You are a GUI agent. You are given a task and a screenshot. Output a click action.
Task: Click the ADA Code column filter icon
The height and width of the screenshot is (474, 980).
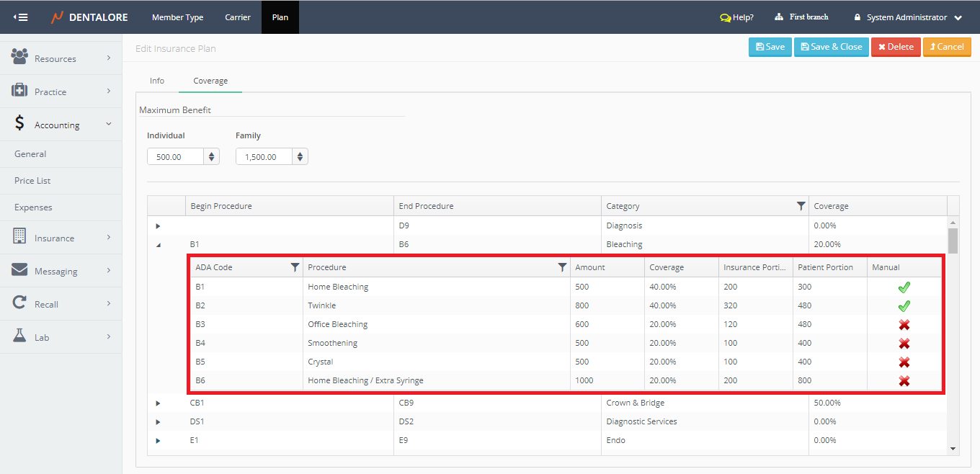(x=295, y=267)
